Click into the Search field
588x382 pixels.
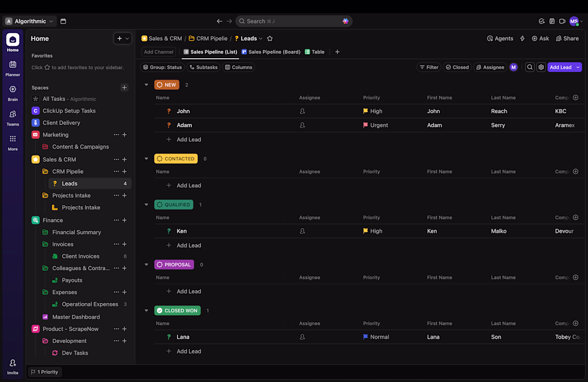click(293, 21)
